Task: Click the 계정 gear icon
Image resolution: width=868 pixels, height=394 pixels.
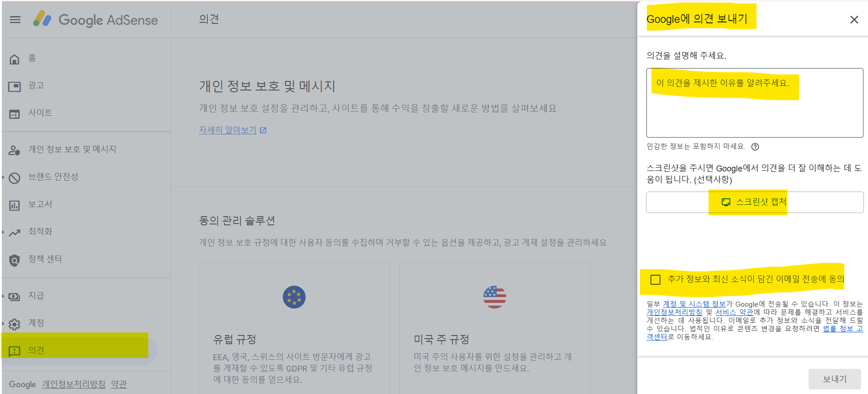Action: (15, 324)
